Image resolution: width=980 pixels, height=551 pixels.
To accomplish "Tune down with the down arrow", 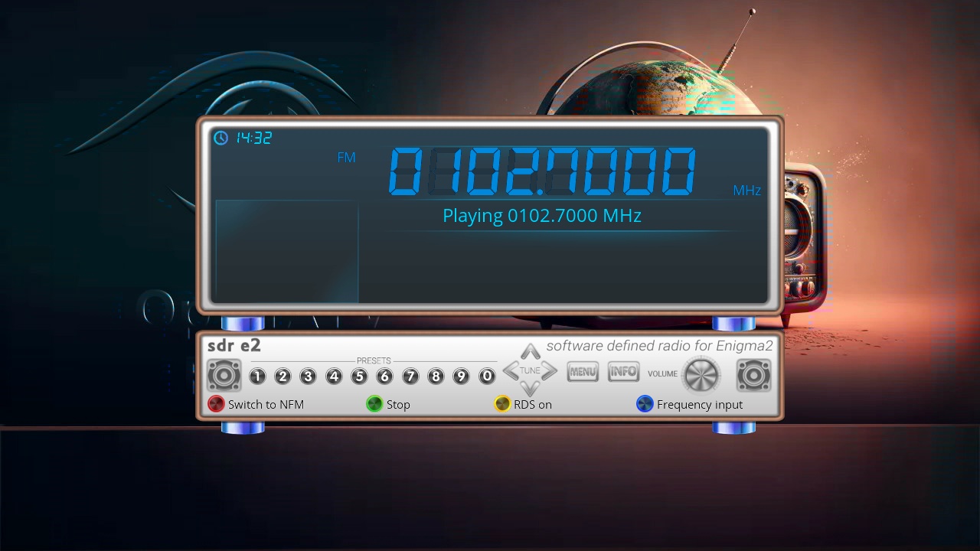I will click(530, 389).
